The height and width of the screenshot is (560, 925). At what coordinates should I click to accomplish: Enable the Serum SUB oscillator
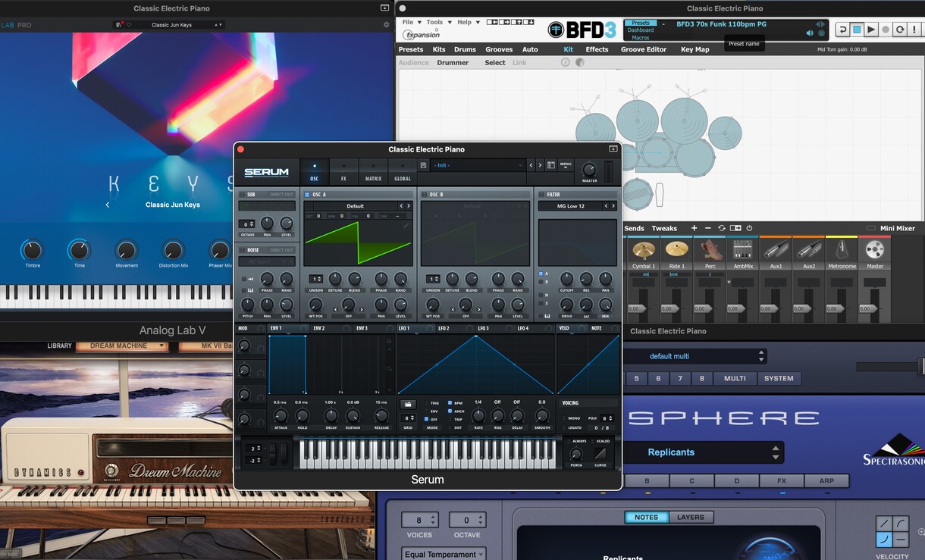pyautogui.click(x=242, y=195)
